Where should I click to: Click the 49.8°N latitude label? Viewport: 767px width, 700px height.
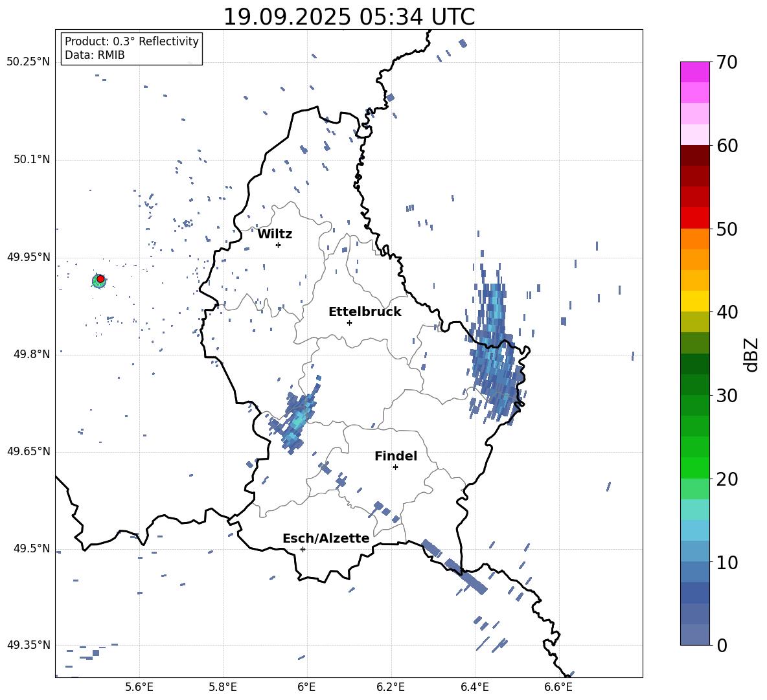click(32, 354)
